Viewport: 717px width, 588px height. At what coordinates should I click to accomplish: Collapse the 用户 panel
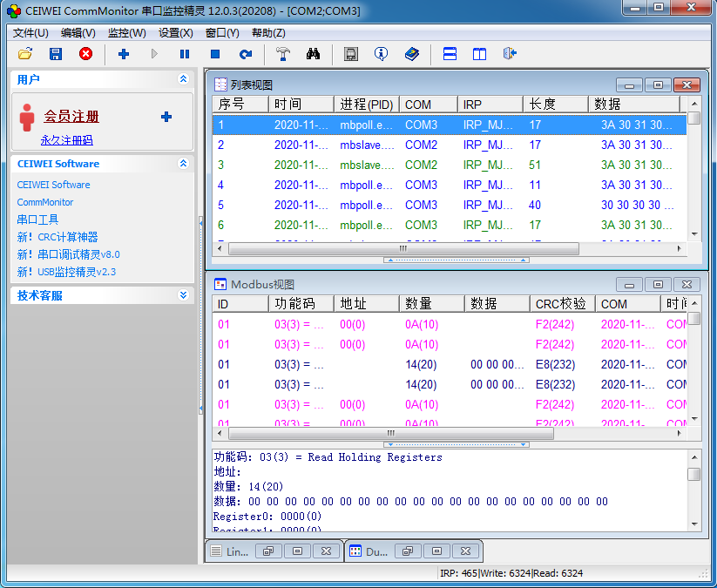pyautogui.click(x=183, y=79)
